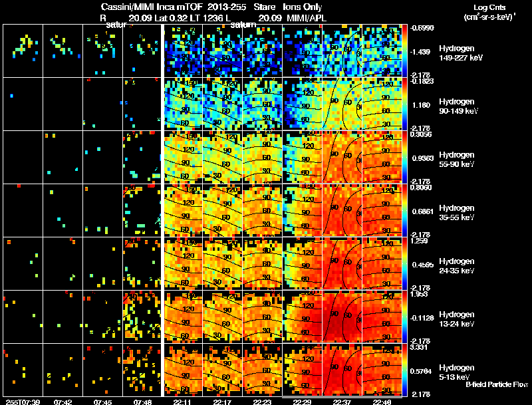The height and width of the screenshot is (405, 532).
Task: Click the 22:17 time label
Action: coord(222,402)
